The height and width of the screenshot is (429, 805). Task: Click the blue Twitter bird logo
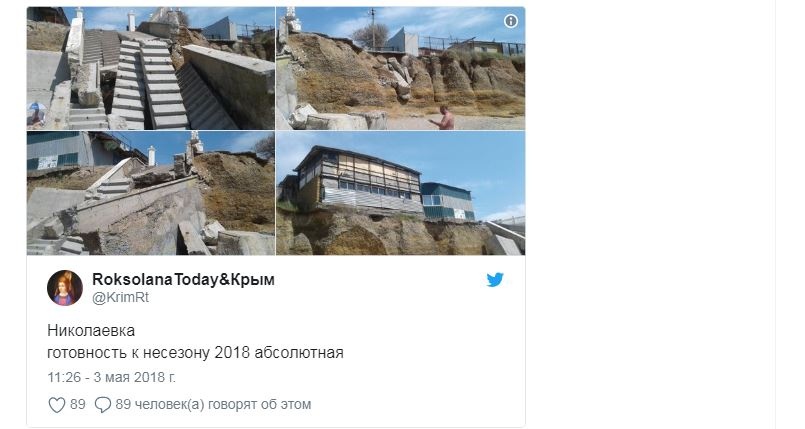495,280
